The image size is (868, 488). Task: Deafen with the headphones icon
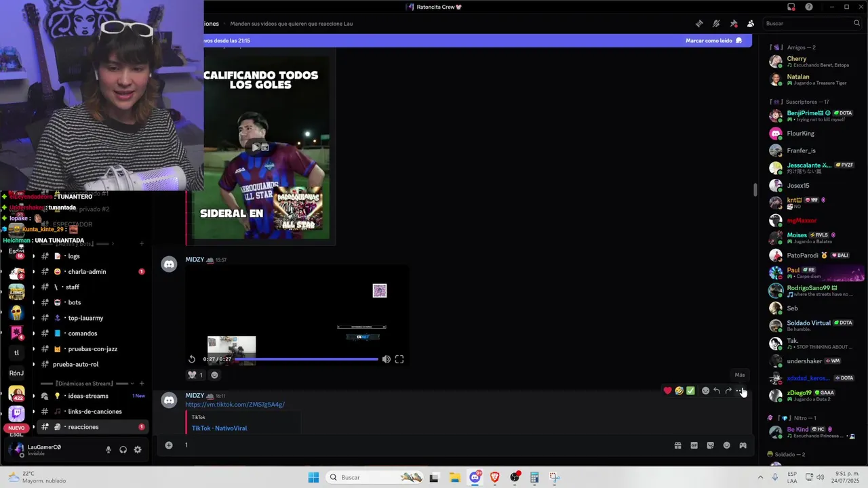coord(123,449)
